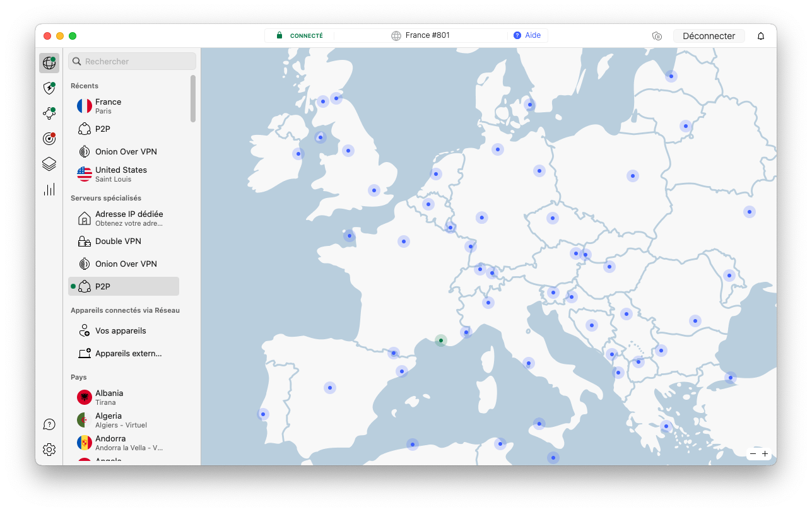This screenshot has height=512, width=812.
Task: Click the France flag icon in Récents
Action: coord(85,106)
